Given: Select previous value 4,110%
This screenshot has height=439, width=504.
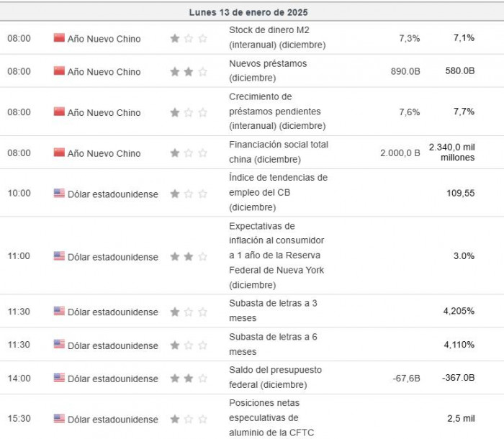Looking at the screenshot, I should (x=459, y=345).
